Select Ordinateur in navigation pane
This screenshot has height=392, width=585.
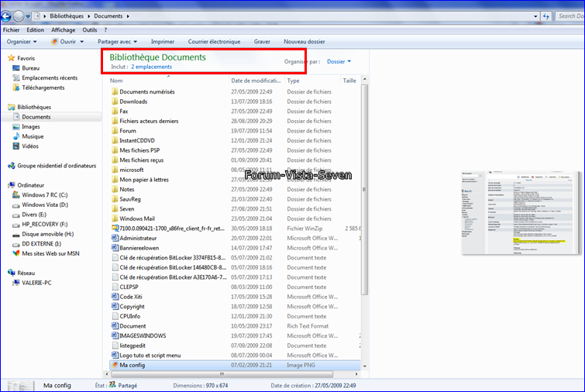[30, 185]
